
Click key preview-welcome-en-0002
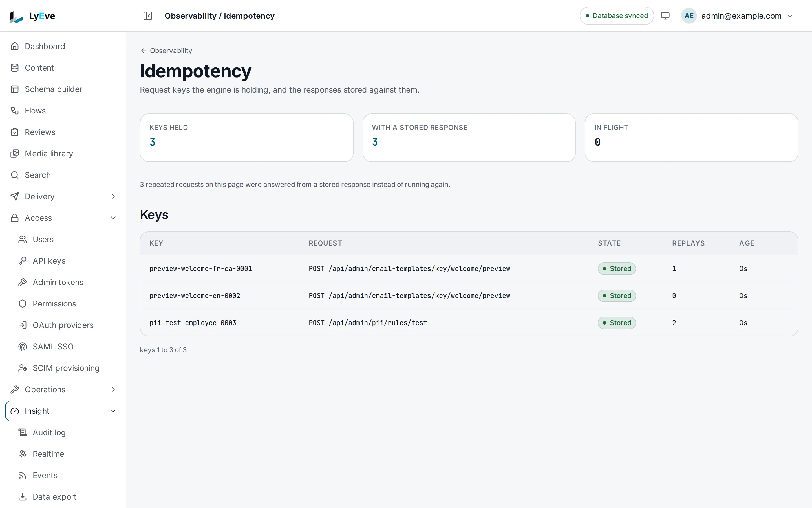point(195,296)
